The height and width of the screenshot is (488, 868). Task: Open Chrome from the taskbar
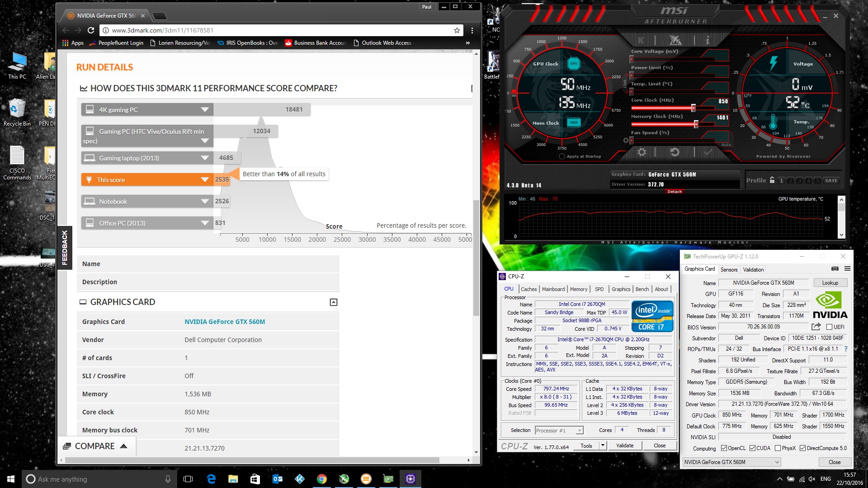pyautogui.click(x=322, y=479)
